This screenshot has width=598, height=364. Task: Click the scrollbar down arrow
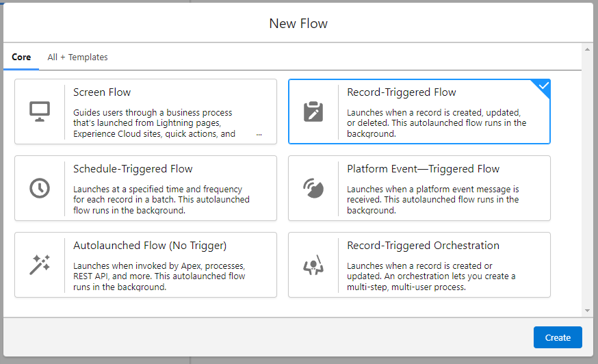587,311
